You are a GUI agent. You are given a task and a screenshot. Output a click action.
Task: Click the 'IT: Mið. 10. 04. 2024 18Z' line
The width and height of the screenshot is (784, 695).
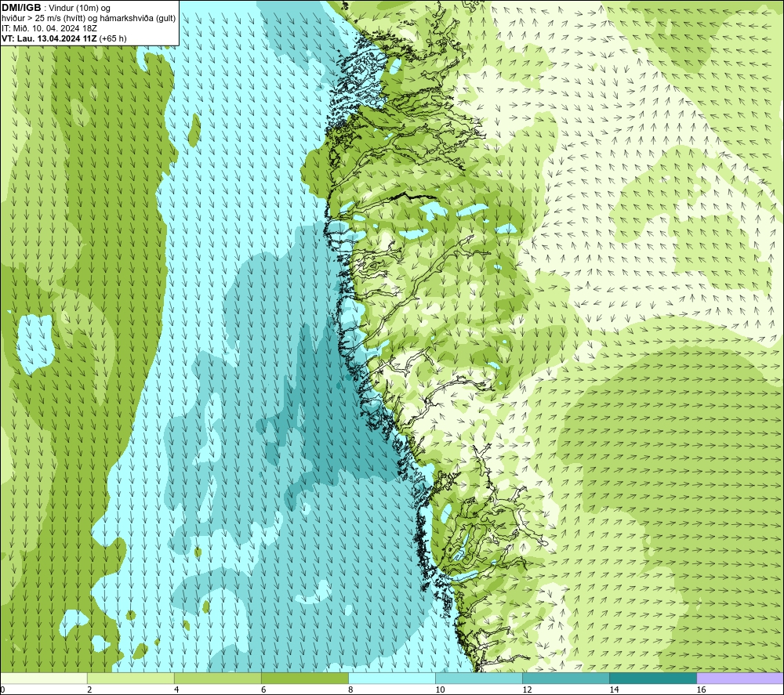click(x=49, y=28)
